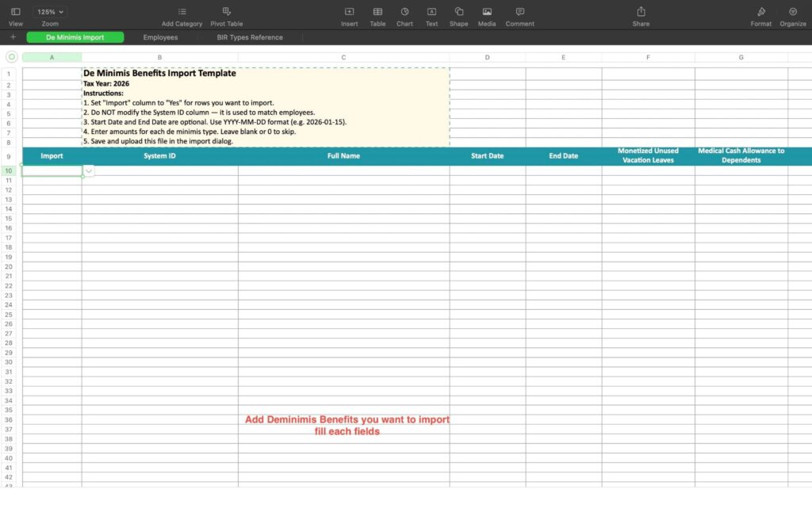
Task: Add a Comment from the toolbar
Action: [x=519, y=12]
